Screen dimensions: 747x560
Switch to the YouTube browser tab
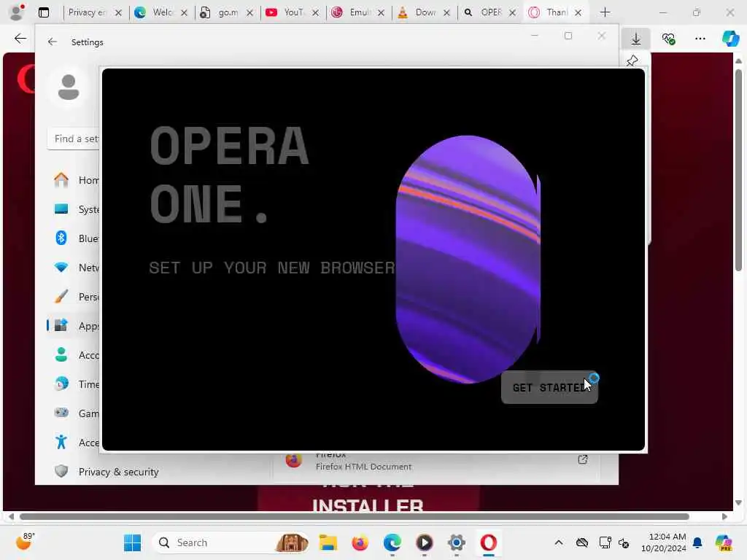tap(292, 12)
